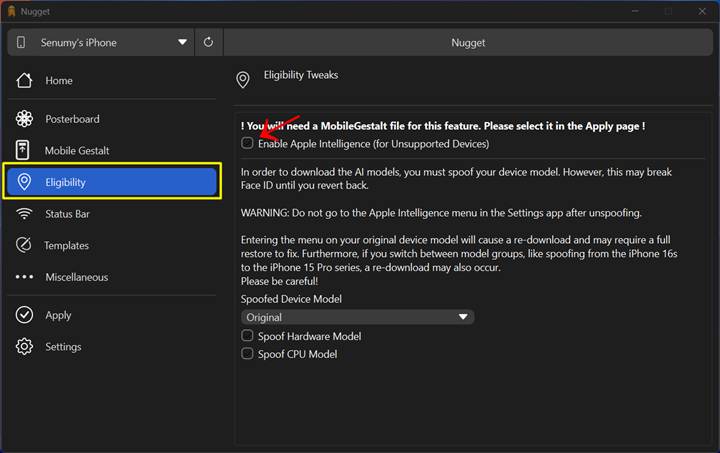Click the Apply checkmark circle icon

[24, 315]
